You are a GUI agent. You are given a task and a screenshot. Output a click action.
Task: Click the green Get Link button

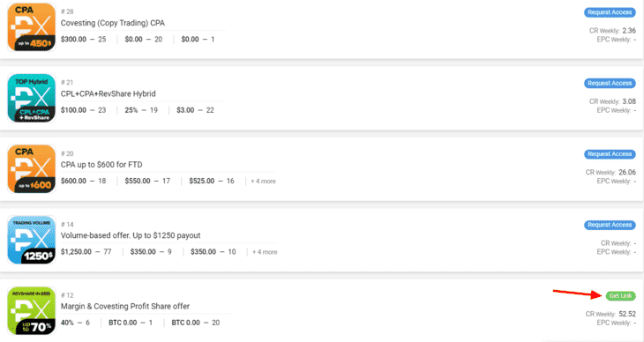(620, 295)
